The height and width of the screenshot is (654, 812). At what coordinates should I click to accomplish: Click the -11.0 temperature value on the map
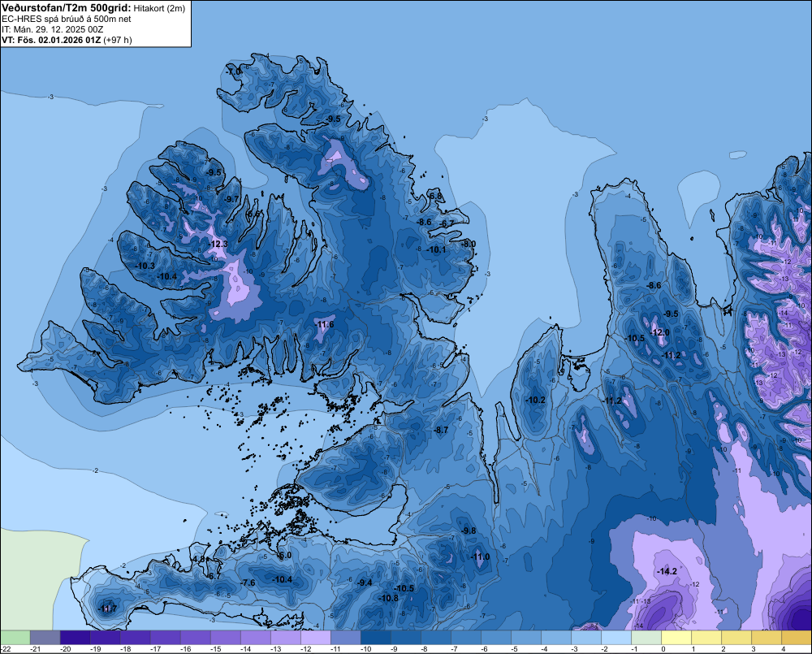[x=480, y=557]
